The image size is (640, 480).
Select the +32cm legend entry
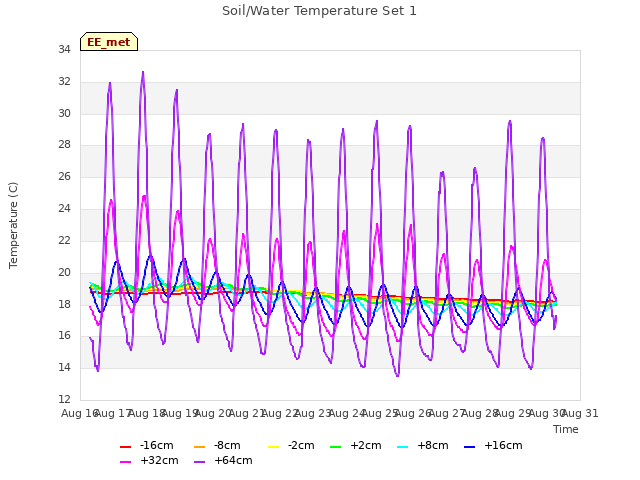click(149, 460)
